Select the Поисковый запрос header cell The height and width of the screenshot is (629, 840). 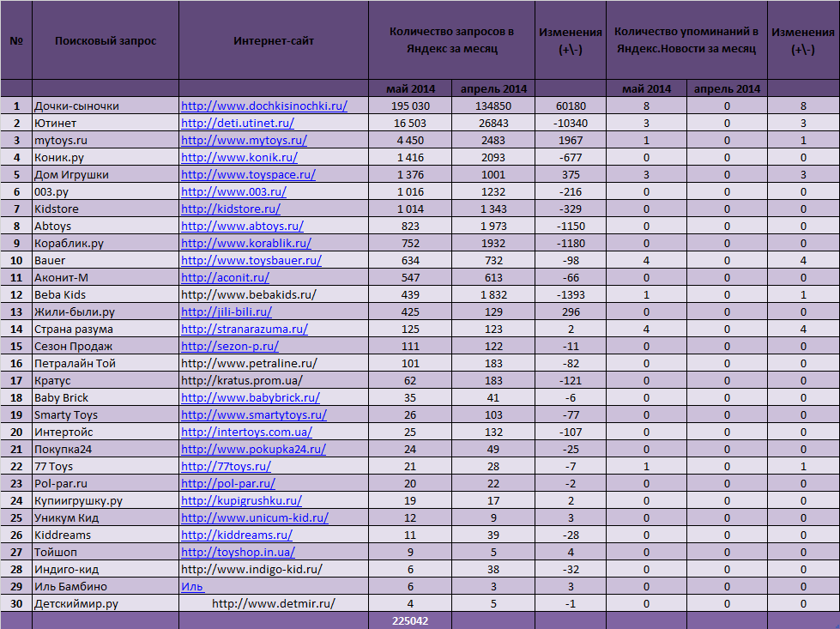106,40
